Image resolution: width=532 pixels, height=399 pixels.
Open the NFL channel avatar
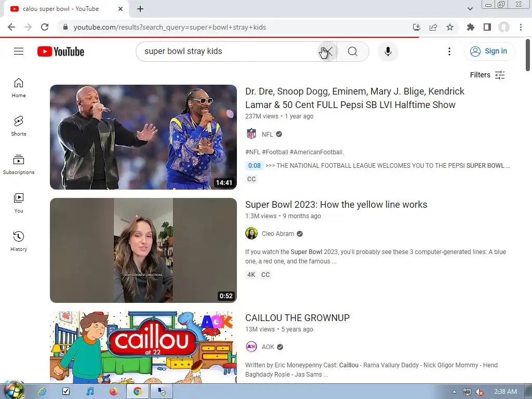pos(251,134)
